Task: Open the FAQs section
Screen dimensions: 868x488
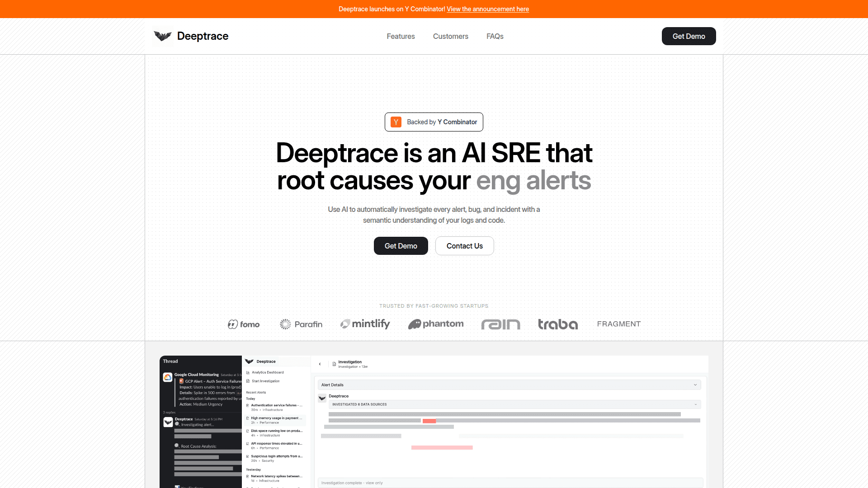Action: [495, 36]
